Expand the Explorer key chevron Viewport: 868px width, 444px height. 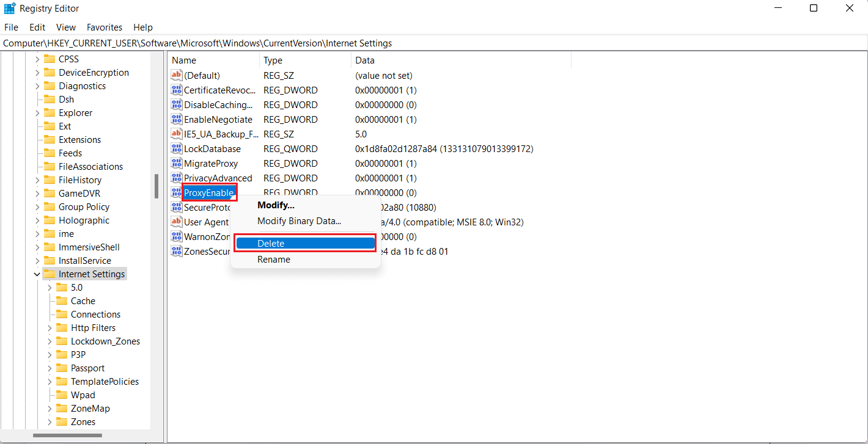(x=37, y=112)
